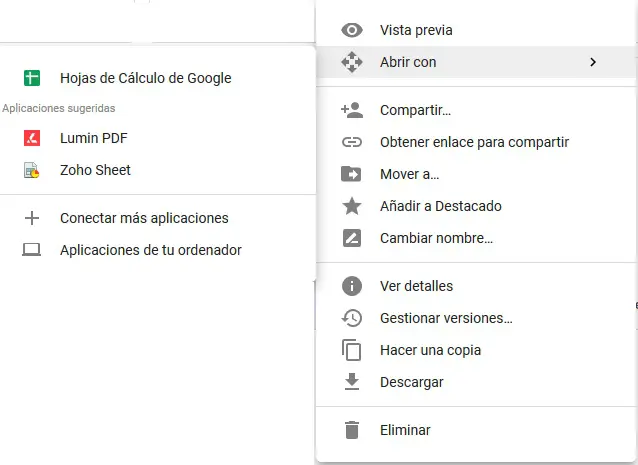
Task: Click the trash bin icon
Action: [x=351, y=430]
